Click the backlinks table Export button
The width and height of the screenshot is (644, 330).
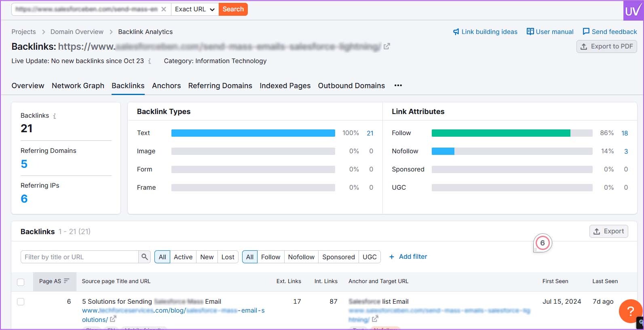point(608,231)
